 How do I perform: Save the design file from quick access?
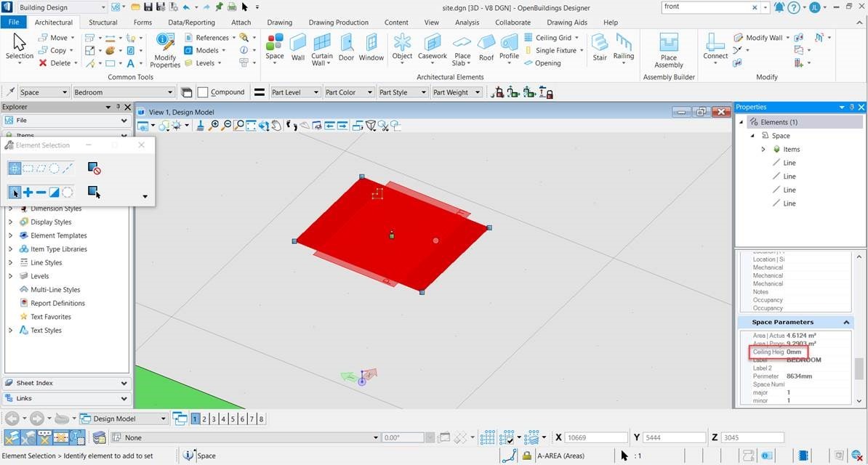pyautogui.click(x=148, y=7)
